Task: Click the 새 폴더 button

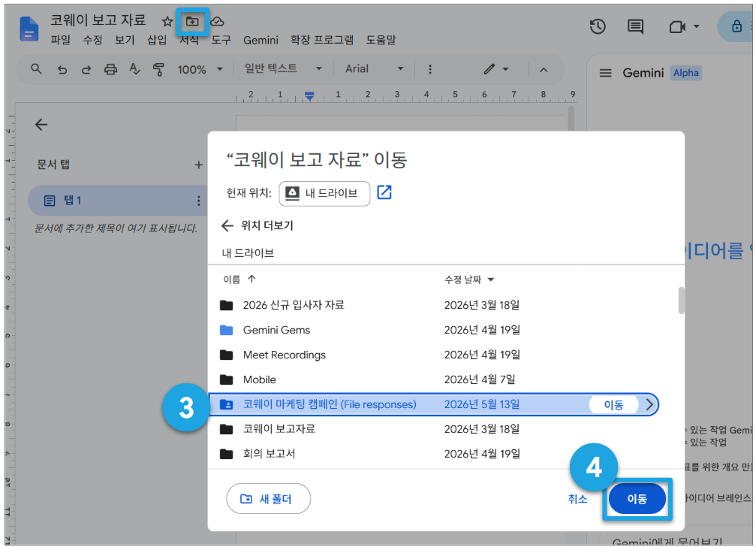Action: click(x=268, y=499)
